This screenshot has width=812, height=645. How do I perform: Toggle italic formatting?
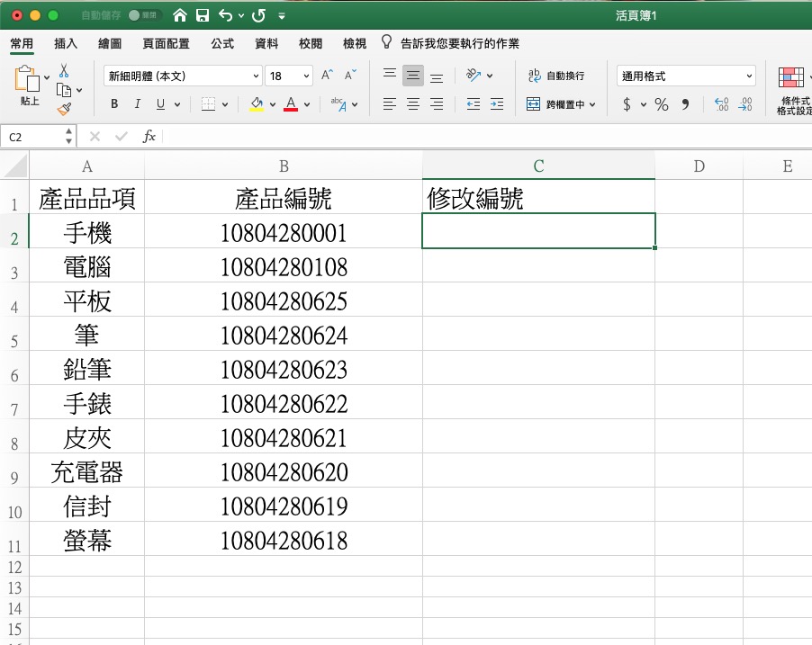138,104
